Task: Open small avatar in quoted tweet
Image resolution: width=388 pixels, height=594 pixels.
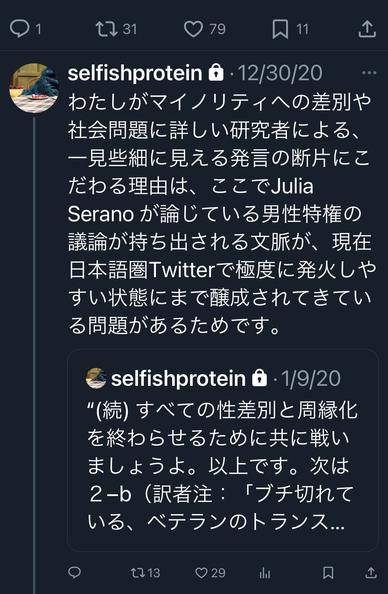Action: [96, 378]
